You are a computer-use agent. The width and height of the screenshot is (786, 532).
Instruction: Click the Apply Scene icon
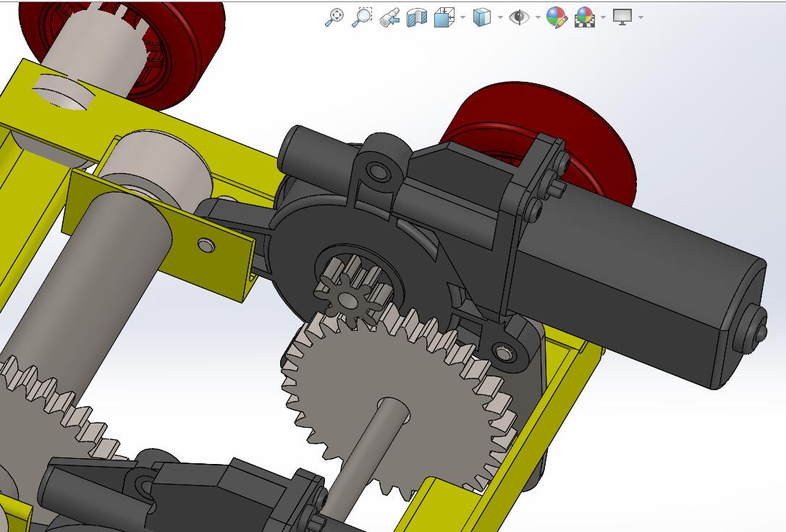585,17
